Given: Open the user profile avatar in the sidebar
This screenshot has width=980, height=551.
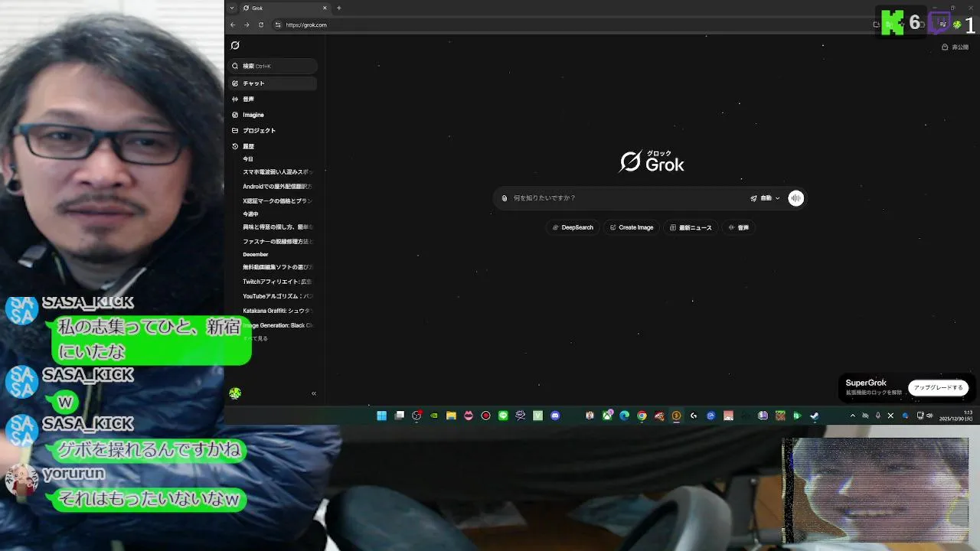Looking at the screenshot, I should point(235,393).
